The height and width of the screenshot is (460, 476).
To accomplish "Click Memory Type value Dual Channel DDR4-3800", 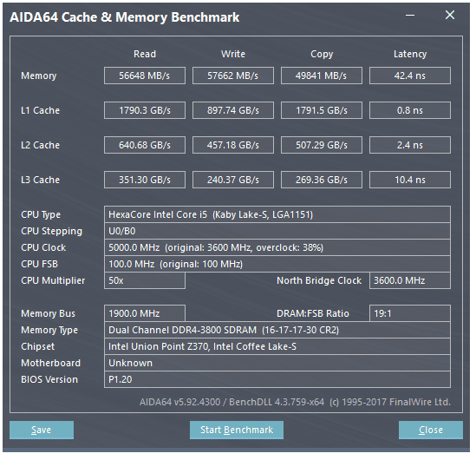I will (x=277, y=330).
